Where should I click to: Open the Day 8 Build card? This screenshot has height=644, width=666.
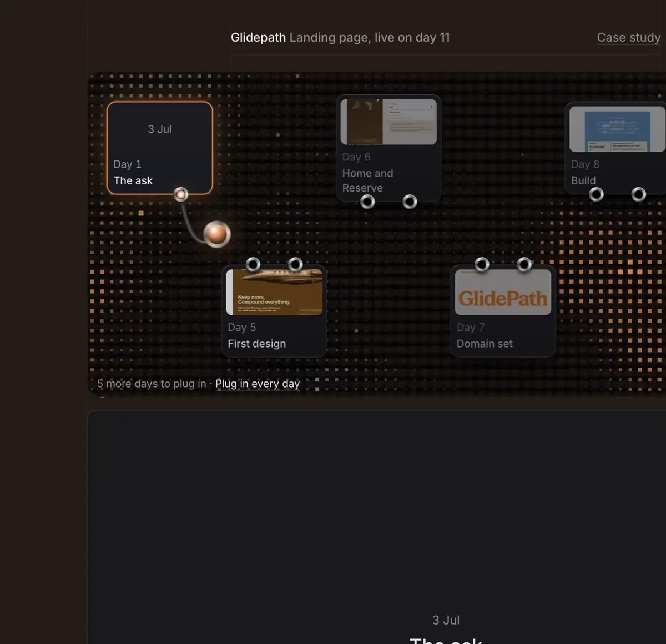[615, 148]
